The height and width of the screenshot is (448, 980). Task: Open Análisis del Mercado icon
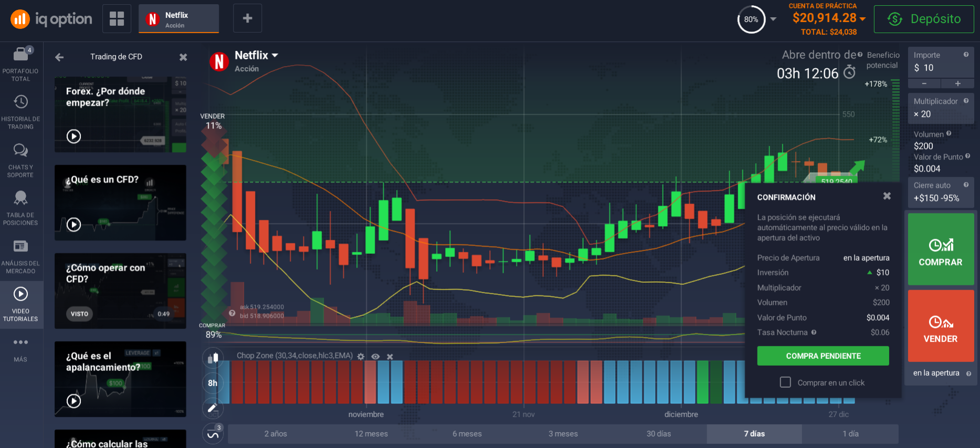[20, 246]
